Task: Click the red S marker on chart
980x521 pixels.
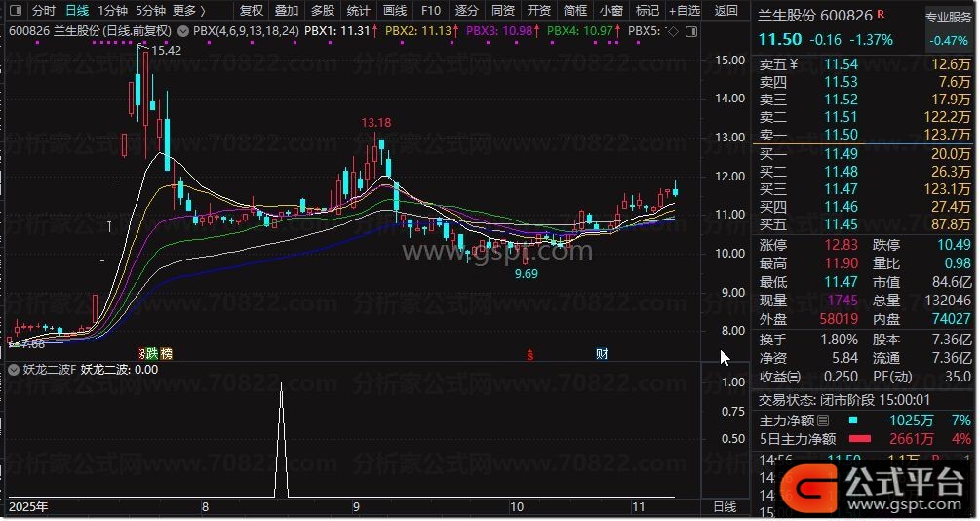Action: 529,353
